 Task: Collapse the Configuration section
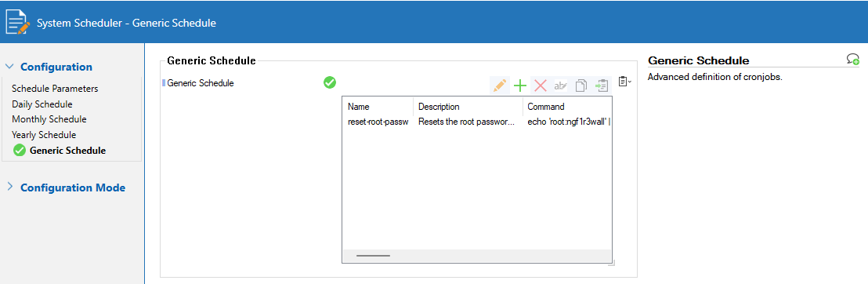point(9,67)
